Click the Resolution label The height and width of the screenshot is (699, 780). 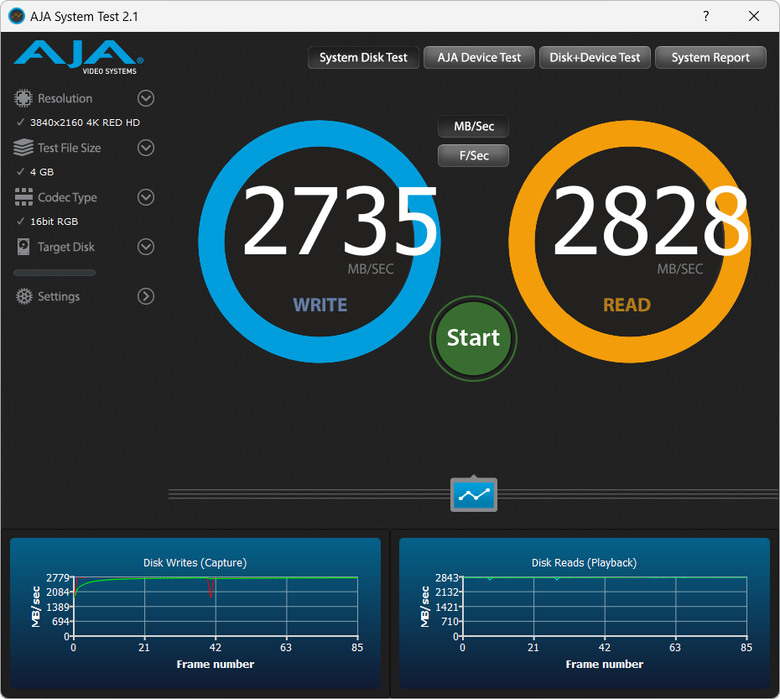(65, 99)
